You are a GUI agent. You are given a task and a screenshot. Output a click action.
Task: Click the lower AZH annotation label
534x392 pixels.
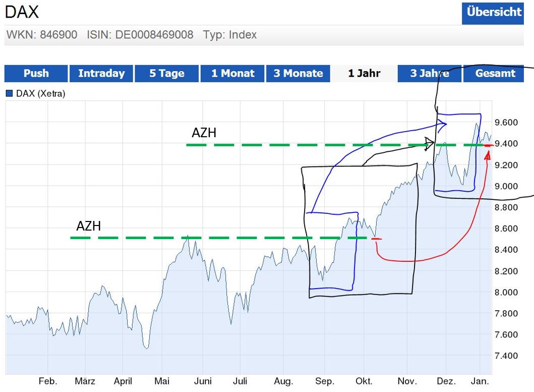click(x=88, y=226)
